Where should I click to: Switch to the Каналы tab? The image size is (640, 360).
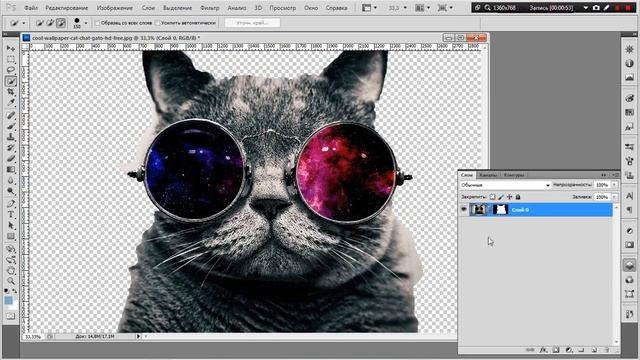pos(488,175)
